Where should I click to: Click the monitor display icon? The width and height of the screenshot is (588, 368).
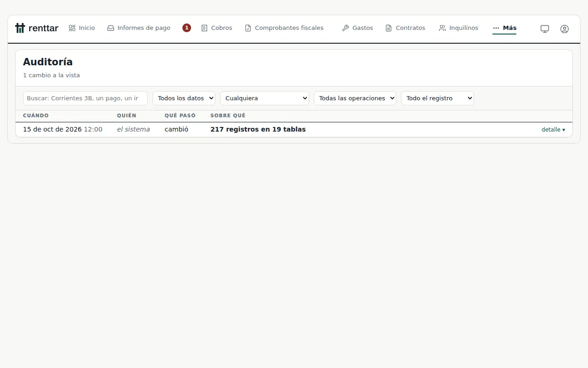click(545, 29)
